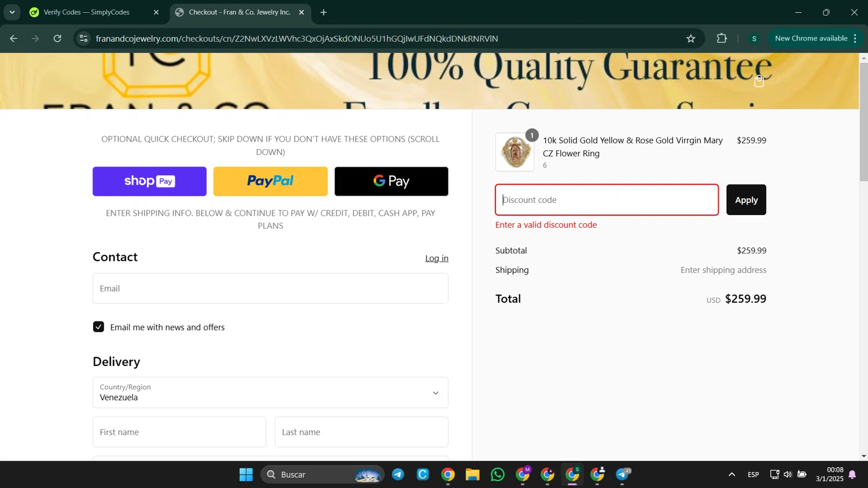Open File Explorer from the taskbar

pos(473,475)
